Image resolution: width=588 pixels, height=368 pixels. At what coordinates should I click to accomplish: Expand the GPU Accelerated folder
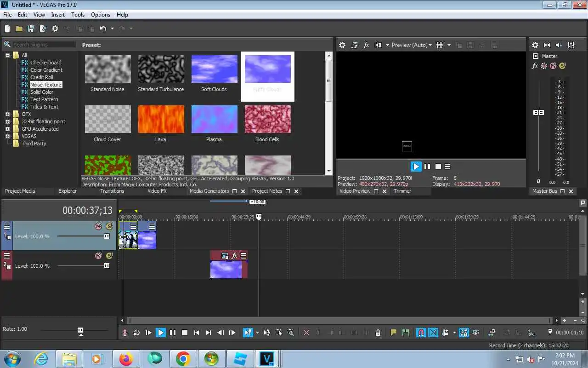(7, 129)
